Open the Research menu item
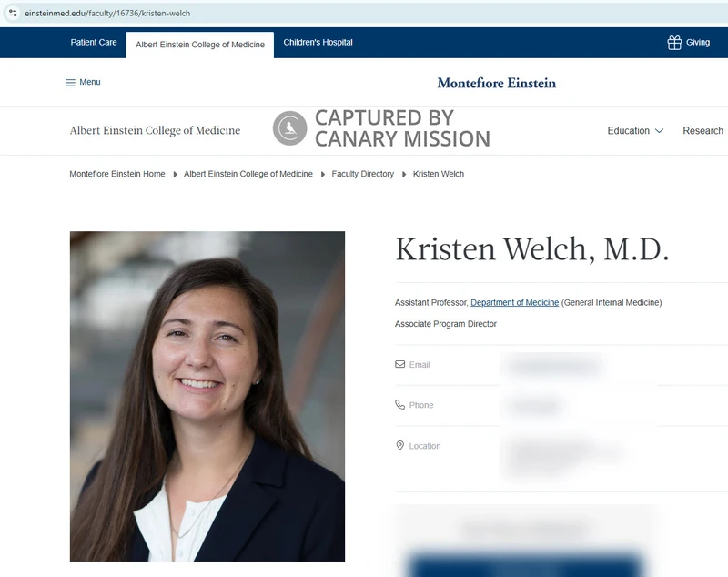The width and height of the screenshot is (728, 577). click(703, 131)
